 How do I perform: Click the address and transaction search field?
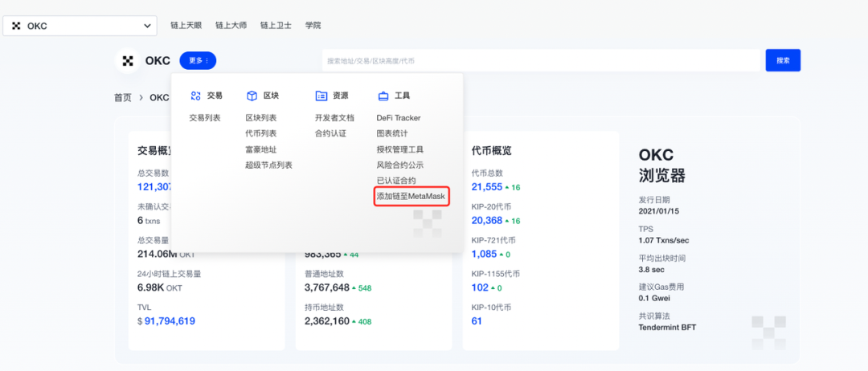[x=542, y=61]
